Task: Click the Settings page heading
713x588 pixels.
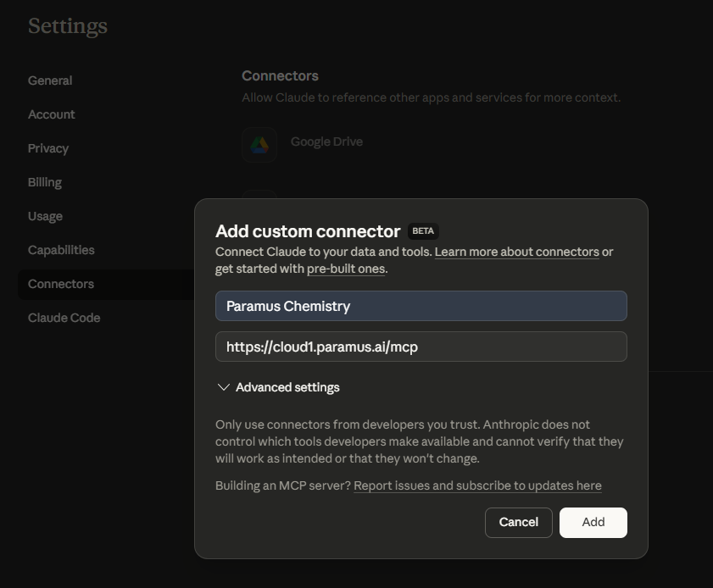Action: [x=67, y=25]
